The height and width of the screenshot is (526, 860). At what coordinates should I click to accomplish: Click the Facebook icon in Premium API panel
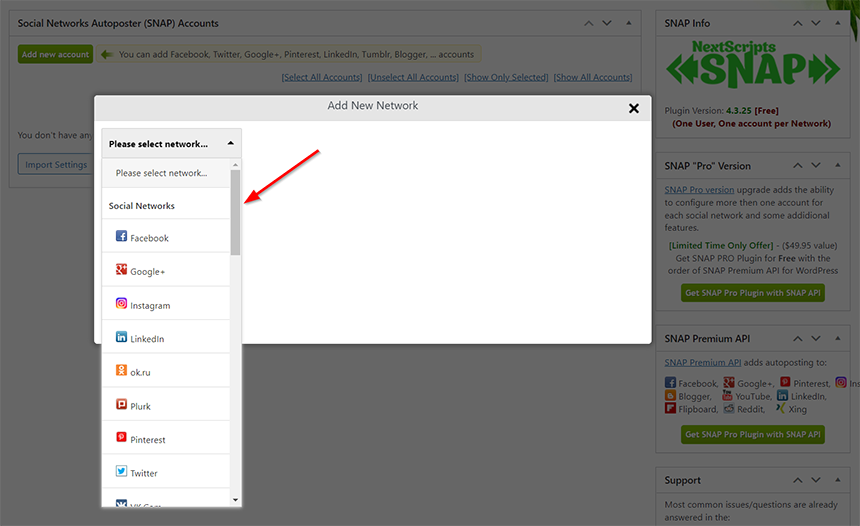coord(670,382)
